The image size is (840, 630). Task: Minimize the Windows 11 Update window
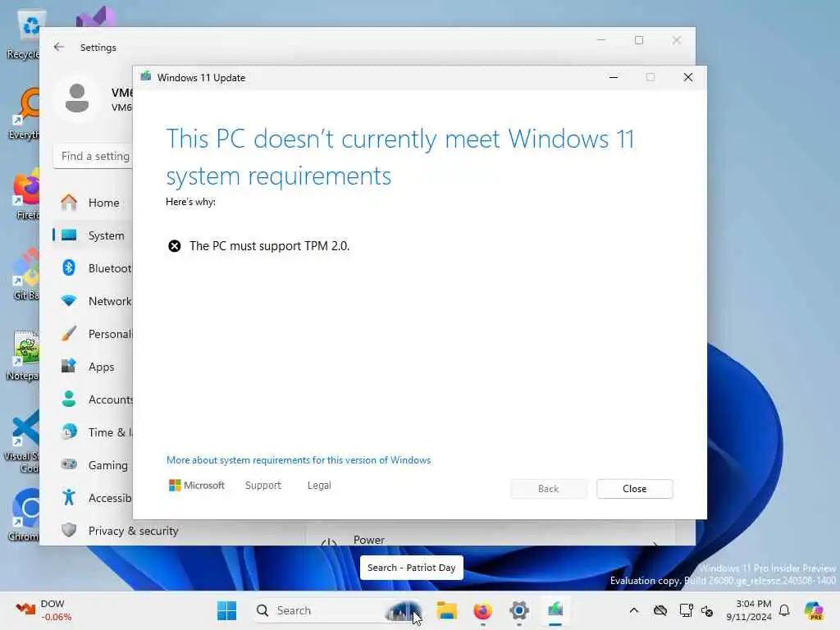tap(614, 78)
